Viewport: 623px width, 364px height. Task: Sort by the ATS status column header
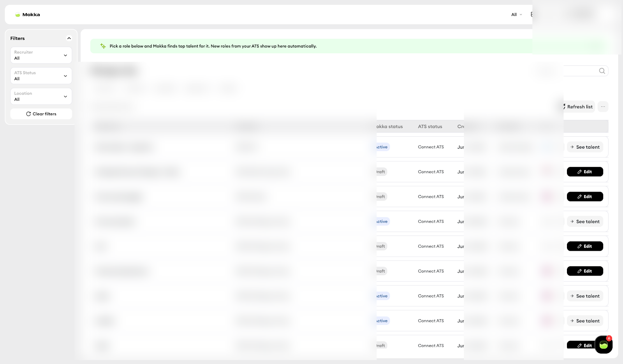click(x=430, y=127)
